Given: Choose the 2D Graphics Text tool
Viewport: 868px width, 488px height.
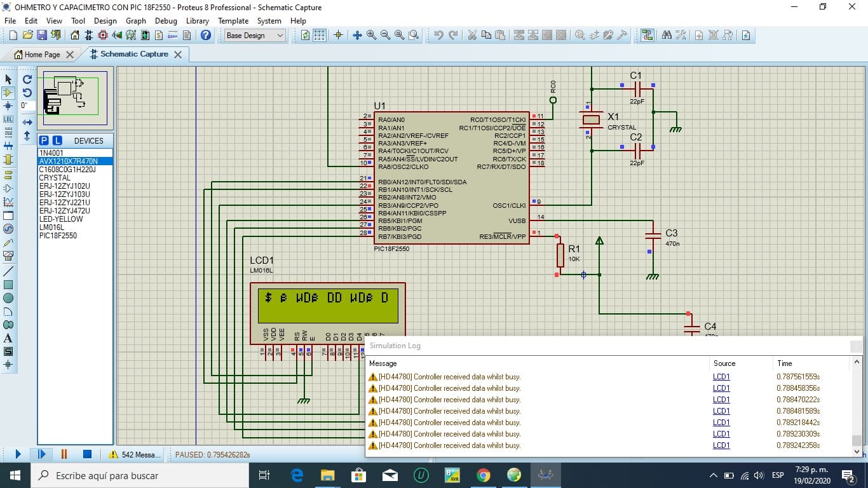Looking at the screenshot, I should pos(8,338).
